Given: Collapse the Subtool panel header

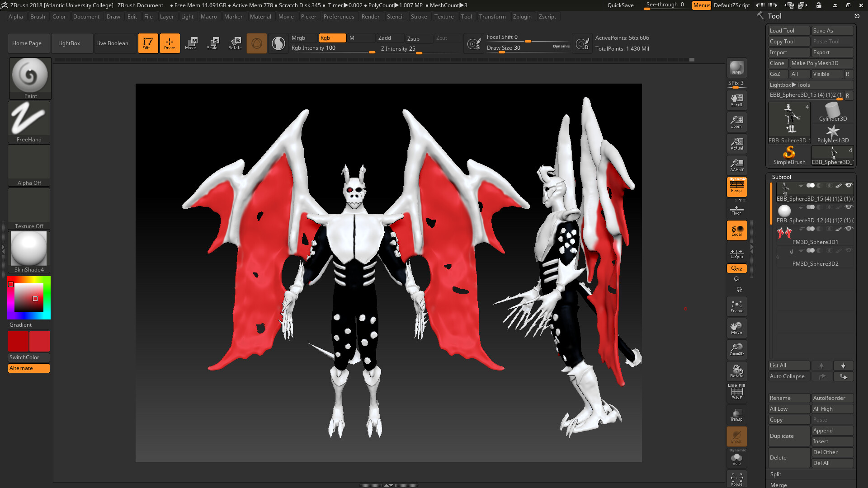Looking at the screenshot, I should point(781,177).
